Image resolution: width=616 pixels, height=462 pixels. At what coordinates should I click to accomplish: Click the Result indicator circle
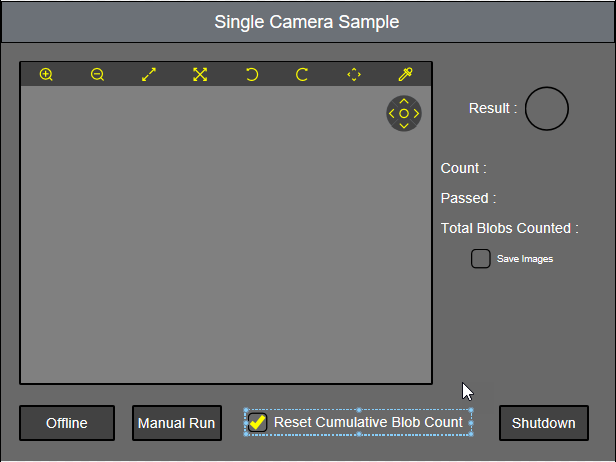547,108
